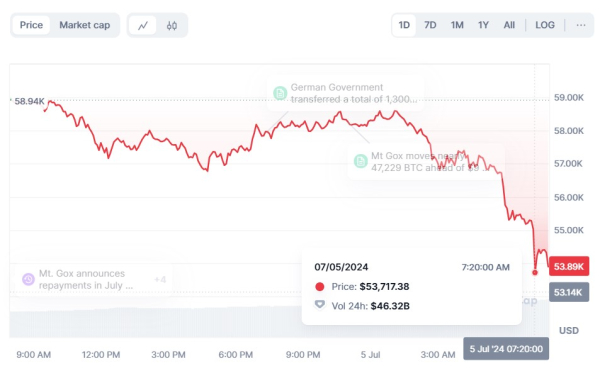Click the 9:00 PM x-axis label

click(303, 355)
